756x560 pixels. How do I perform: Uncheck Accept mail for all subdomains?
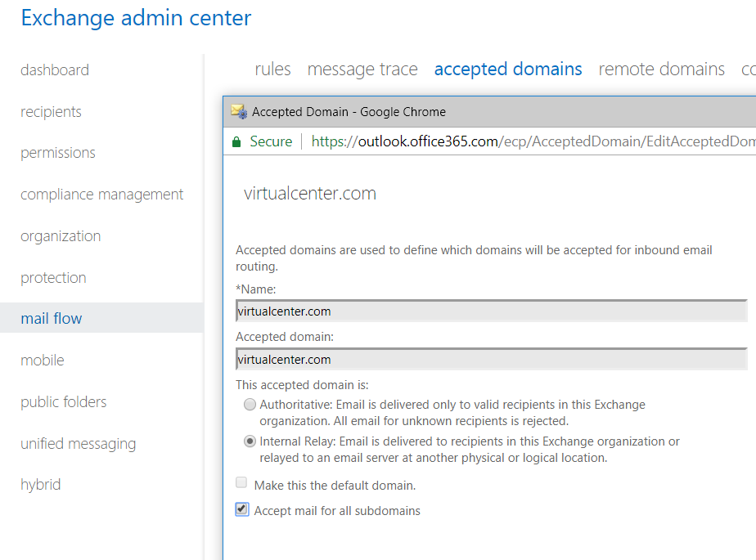pyautogui.click(x=242, y=509)
